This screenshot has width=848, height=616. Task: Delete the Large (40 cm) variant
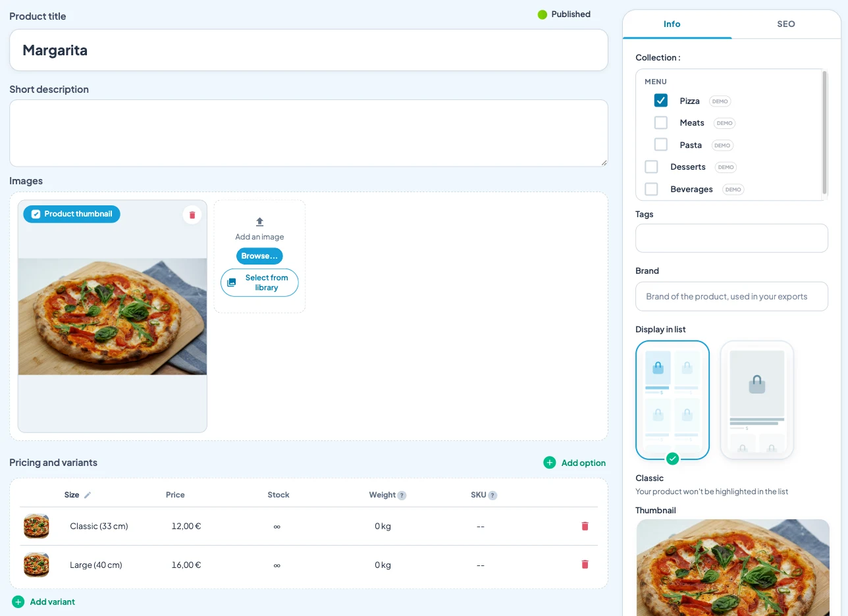pyautogui.click(x=585, y=564)
